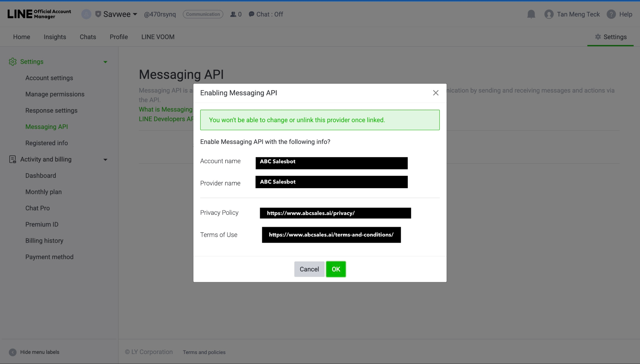Click the Privacy Policy URL field
Viewport: 640px width, 364px height.
[335, 213]
